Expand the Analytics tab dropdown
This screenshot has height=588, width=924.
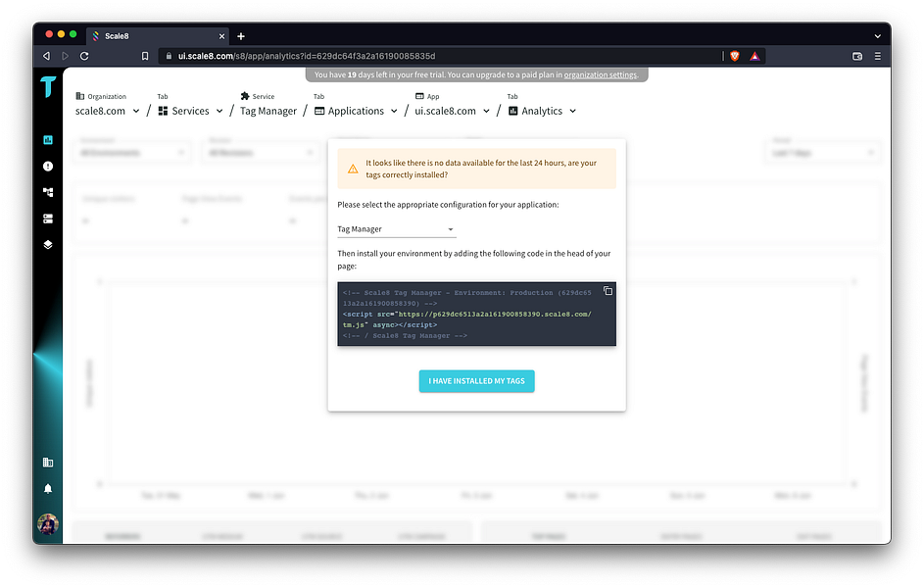573,111
